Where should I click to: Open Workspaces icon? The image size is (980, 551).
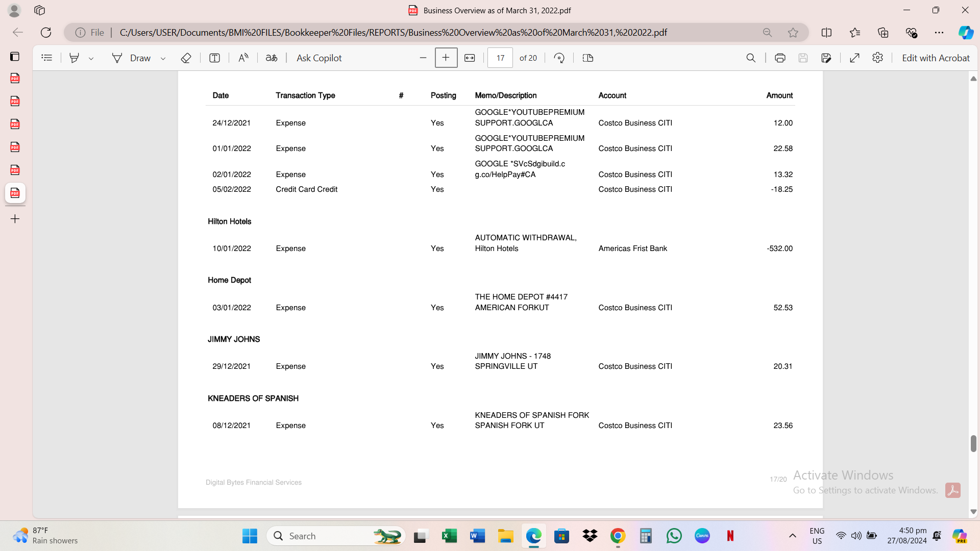(39, 10)
